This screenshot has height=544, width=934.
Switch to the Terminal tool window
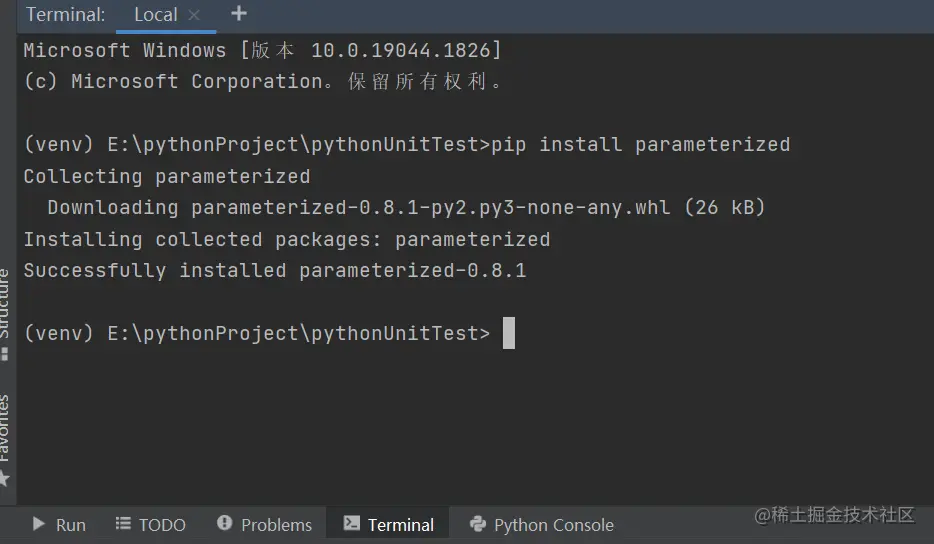pos(388,524)
